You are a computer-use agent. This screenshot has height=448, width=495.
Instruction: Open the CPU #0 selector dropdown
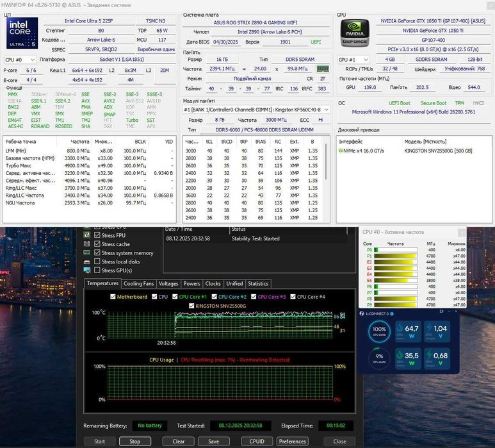[x=20, y=60]
